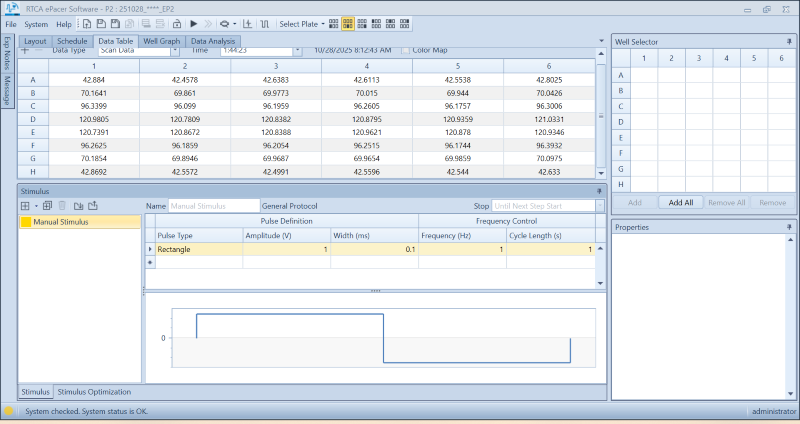Click the export stimulus icon

coord(93,205)
